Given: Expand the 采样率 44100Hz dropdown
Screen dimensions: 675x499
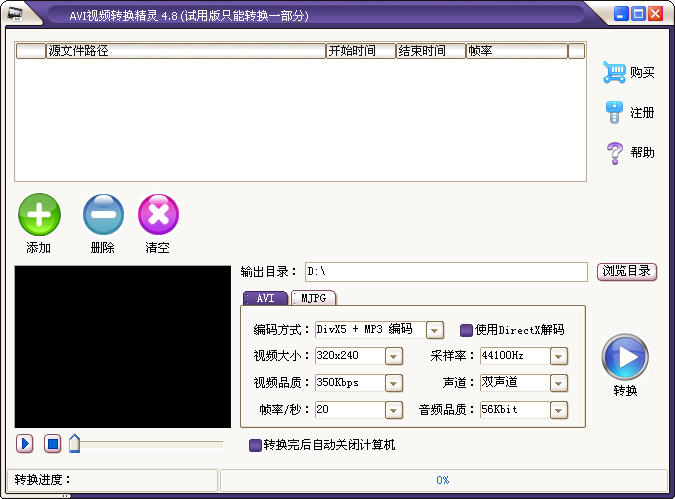Looking at the screenshot, I should (558, 356).
